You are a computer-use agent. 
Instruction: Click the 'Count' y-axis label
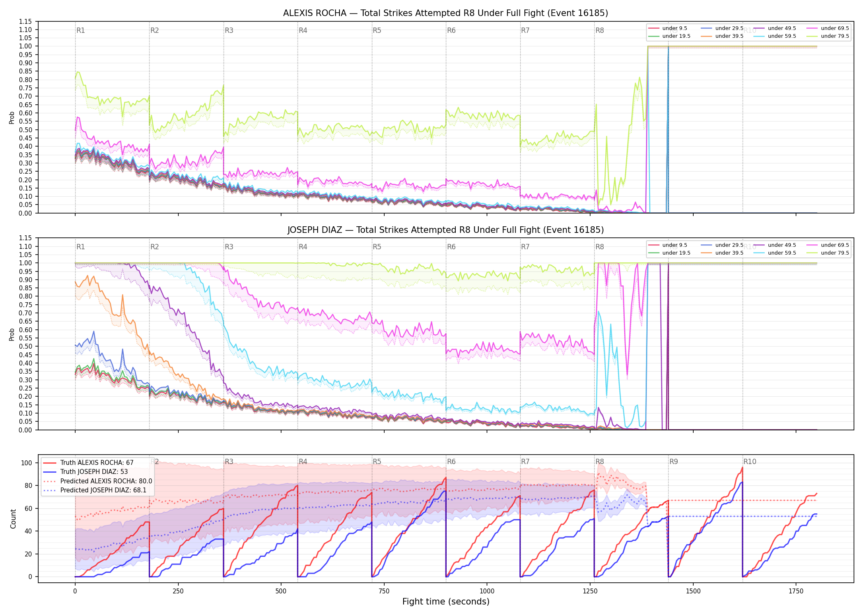coord(13,519)
